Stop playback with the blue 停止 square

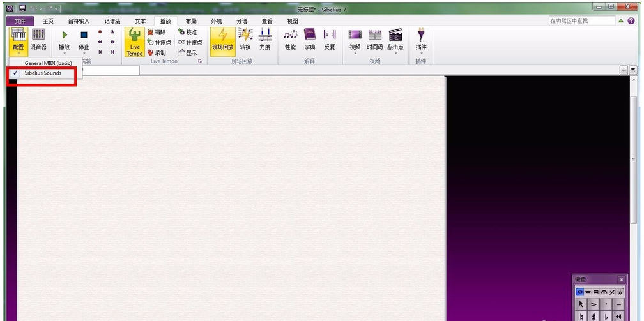tap(84, 35)
